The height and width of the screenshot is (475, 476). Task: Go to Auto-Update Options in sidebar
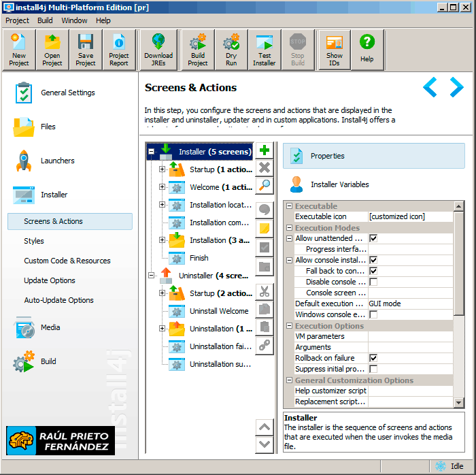click(59, 300)
